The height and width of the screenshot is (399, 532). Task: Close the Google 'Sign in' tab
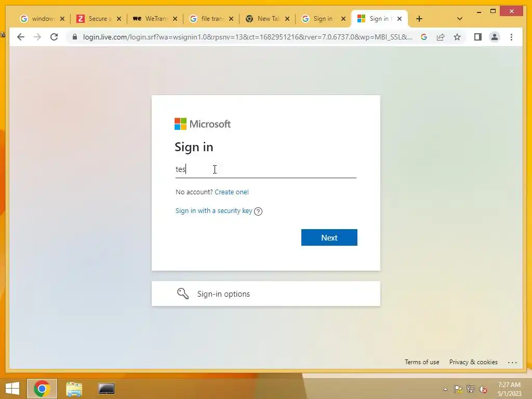pos(343,19)
